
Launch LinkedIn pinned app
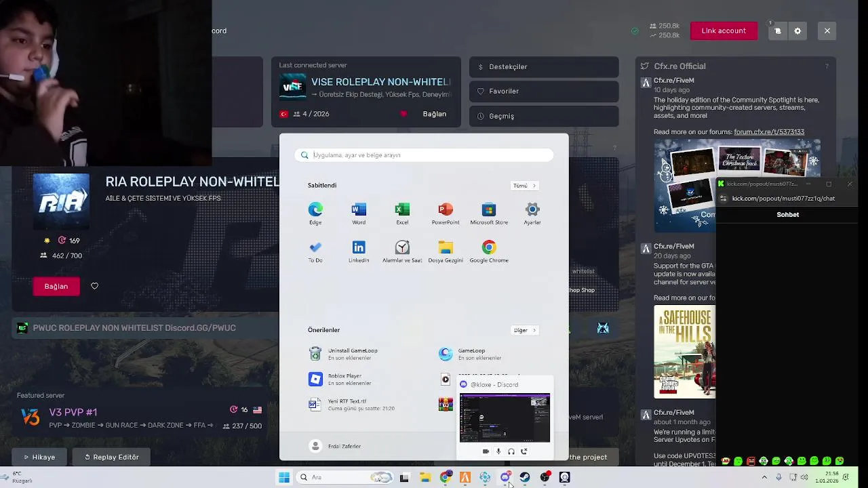pos(359,251)
